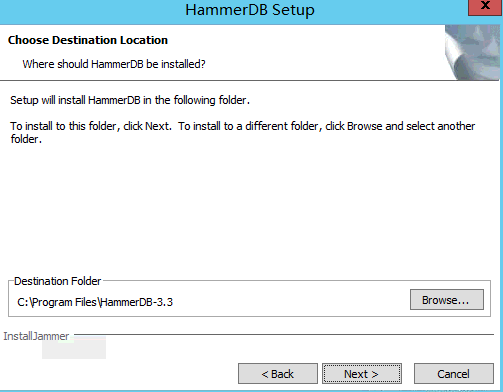Image resolution: width=503 pixels, height=392 pixels.
Task: Click the 'Where should HammerDB be installed?' subtitle
Action: [114, 64]
